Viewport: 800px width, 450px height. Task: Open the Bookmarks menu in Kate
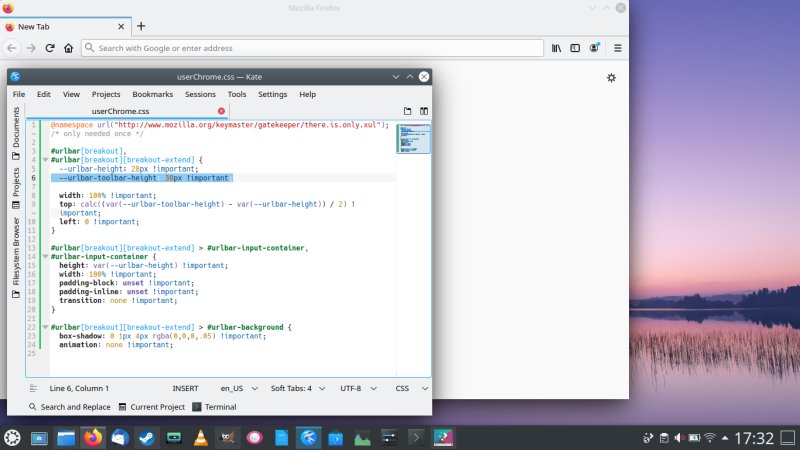(x=152, y=94)
